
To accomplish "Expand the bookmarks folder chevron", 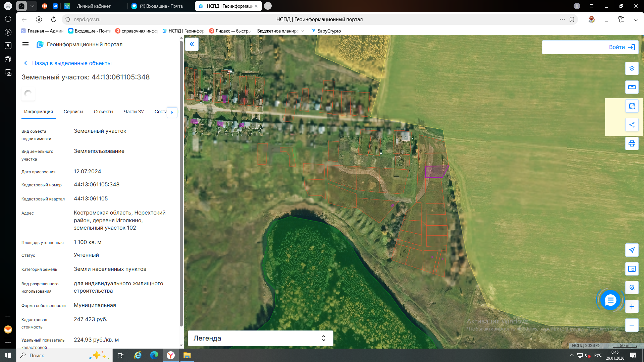I will tap(303, 31).
